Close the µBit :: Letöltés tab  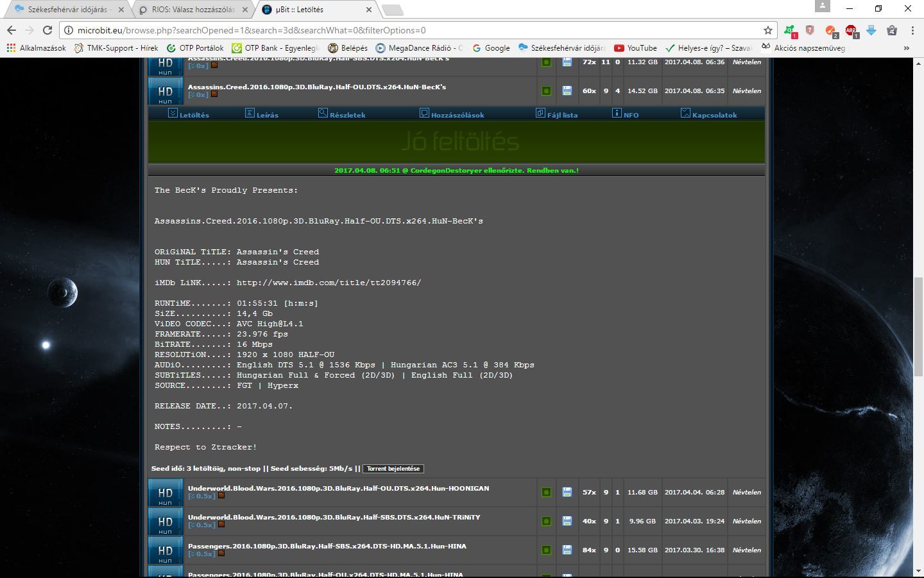pos(369,10)
